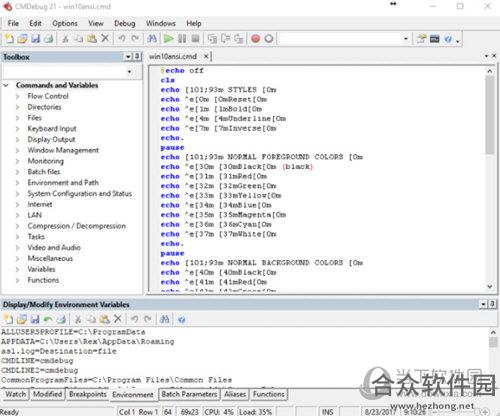Select the Video and Audio tree item
The width and height of the screenshot is (500, 416).
click(x=54, y=248)
